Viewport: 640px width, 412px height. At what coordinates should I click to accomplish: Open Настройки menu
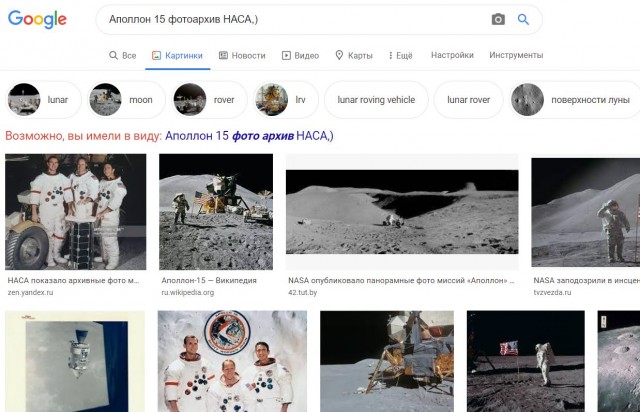pyautogui.click(x=452, y=55)
